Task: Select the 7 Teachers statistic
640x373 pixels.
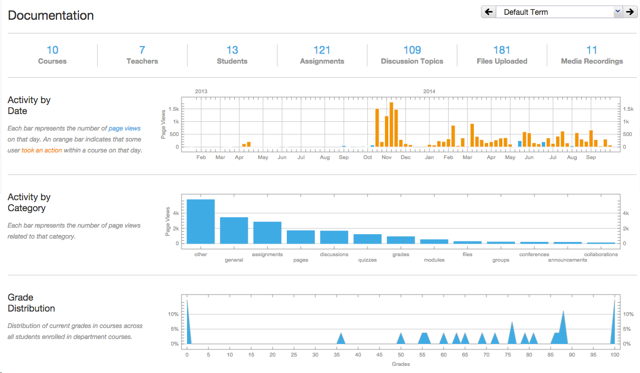Action: coord(142,55)
